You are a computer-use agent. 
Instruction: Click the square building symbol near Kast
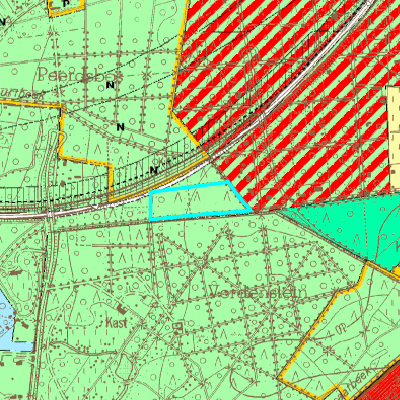coord(178,327)
